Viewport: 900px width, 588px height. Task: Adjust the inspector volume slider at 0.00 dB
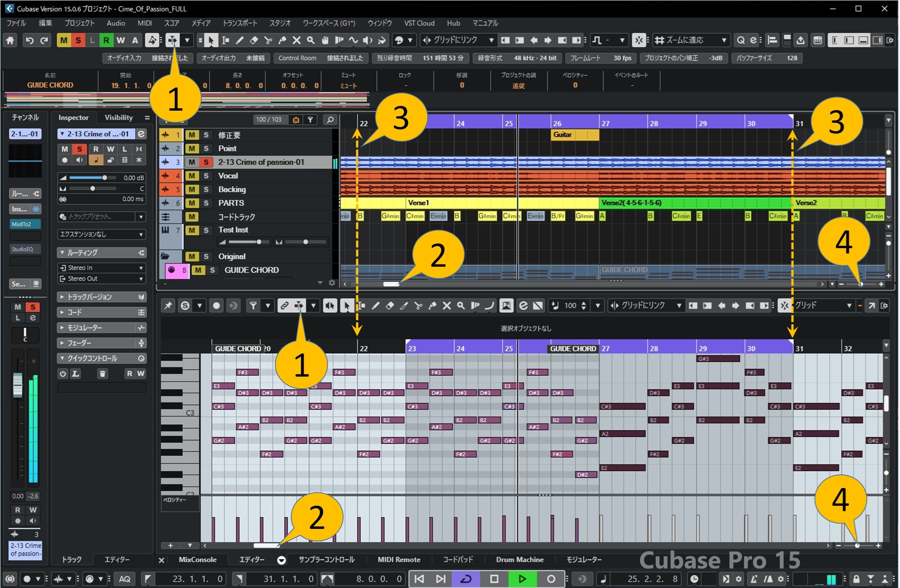105,177
